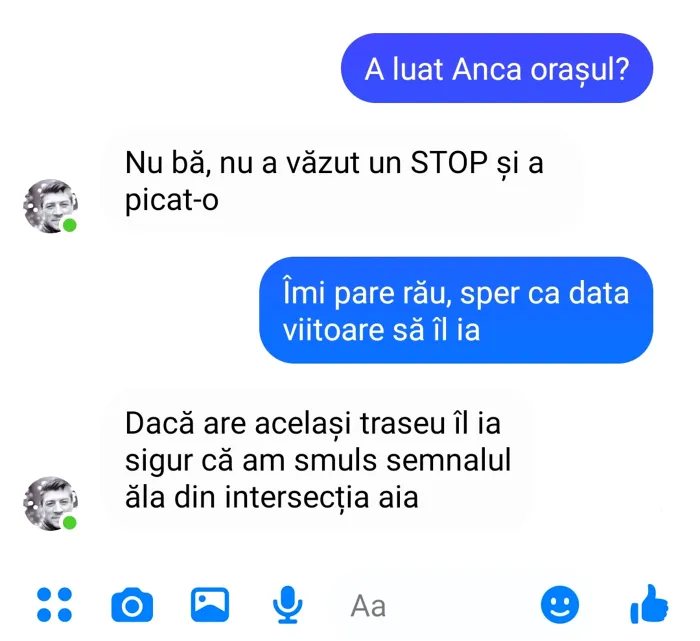Open the photo gallery picker
This screenshot has width=700, height=641.
(x=210, y=604)
